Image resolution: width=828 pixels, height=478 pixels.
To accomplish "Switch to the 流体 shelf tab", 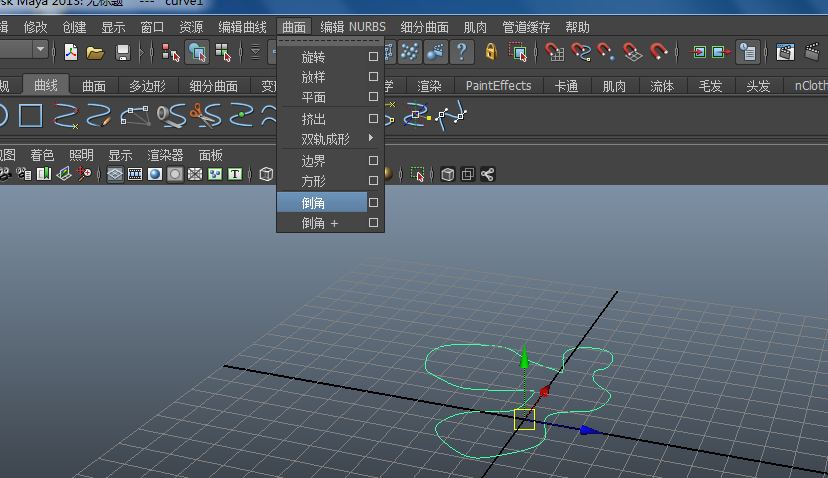I will click(x=662, y=86).
